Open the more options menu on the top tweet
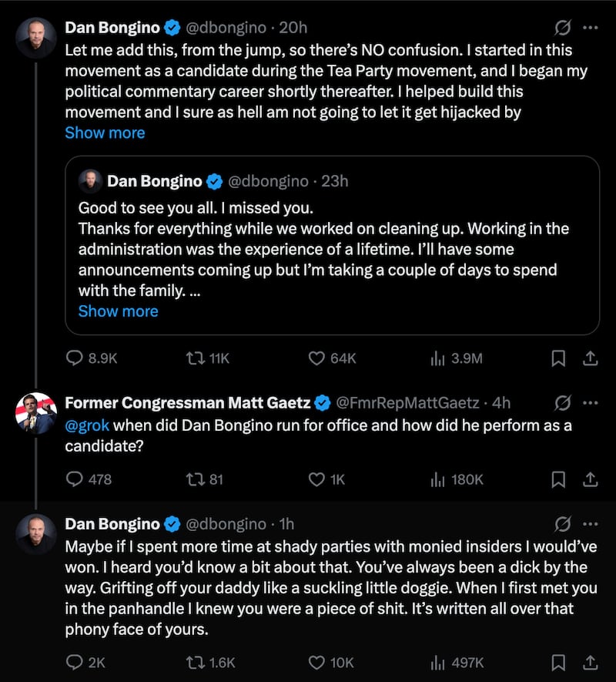Viewport: 616px width, 682px height. (591, 27)
